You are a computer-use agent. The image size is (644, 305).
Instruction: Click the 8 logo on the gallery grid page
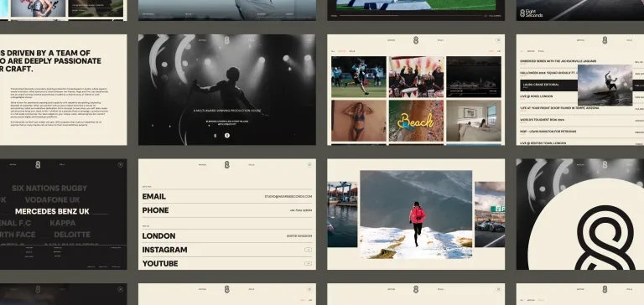coord(416,40)
